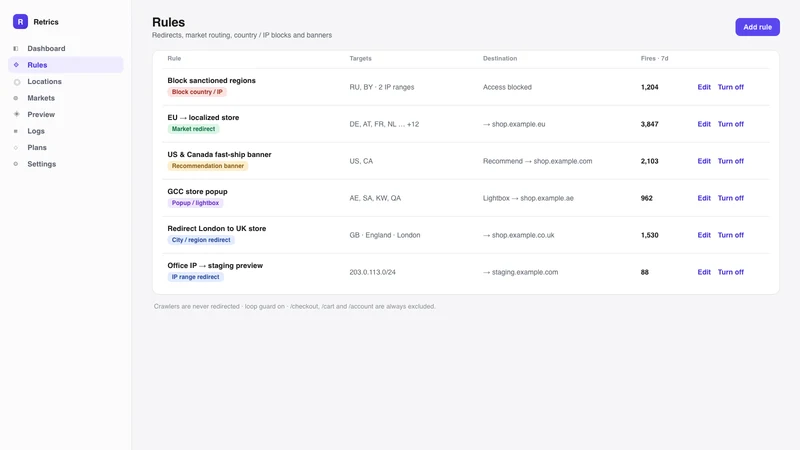Turn off Office IP staging preview rule
Screen dimensions: 800x450
(x=731, y=272)
